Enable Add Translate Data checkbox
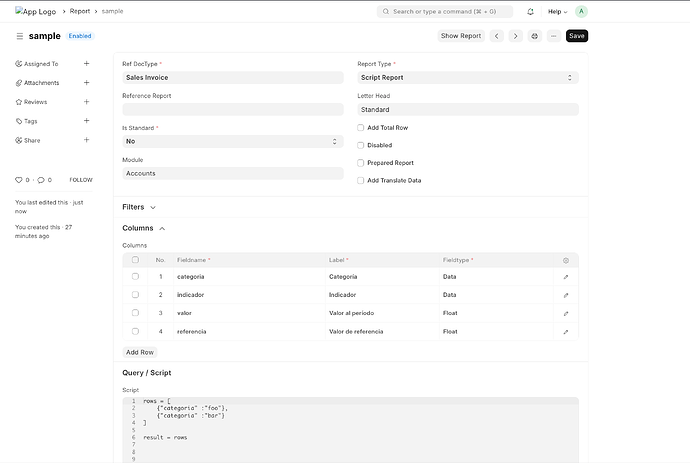Screen dimensions: 690x464 coord(360,180)
